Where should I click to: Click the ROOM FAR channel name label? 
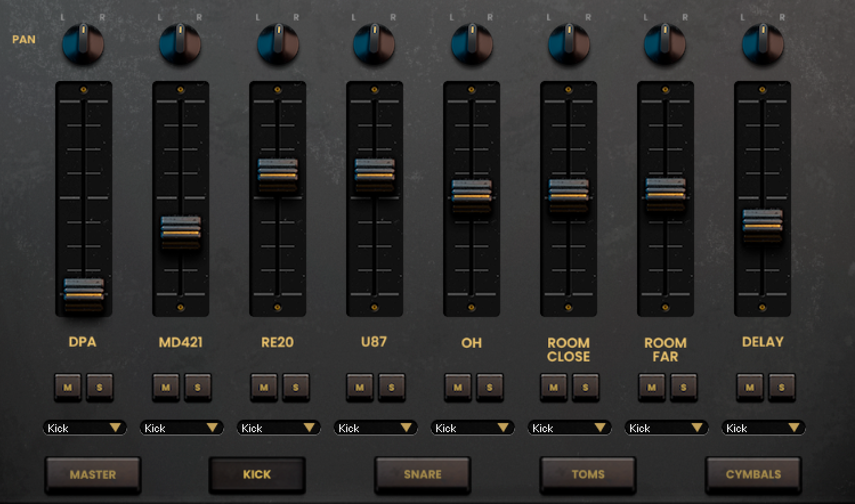(666, 349)
